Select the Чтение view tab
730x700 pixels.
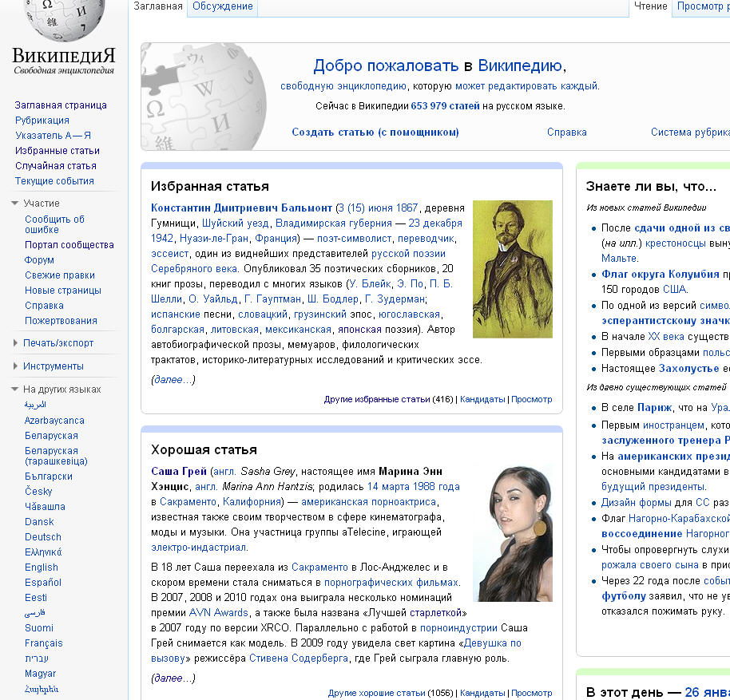click(651, 6)
